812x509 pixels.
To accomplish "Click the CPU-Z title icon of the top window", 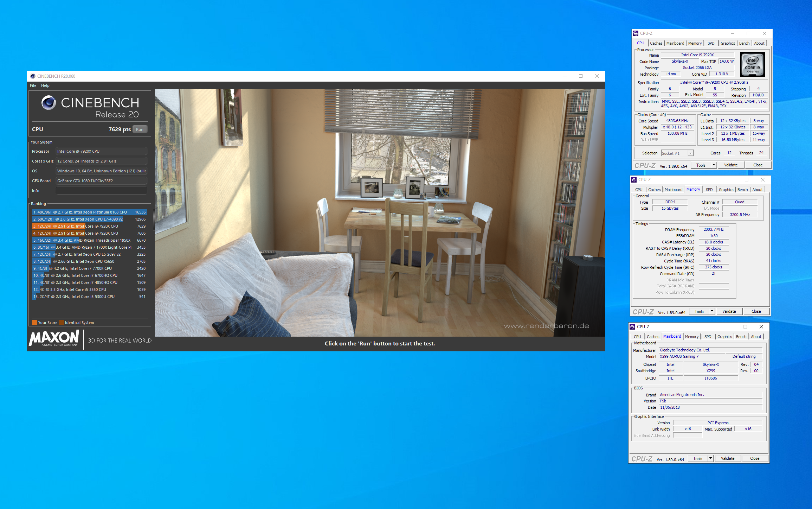I will (636, 33).
